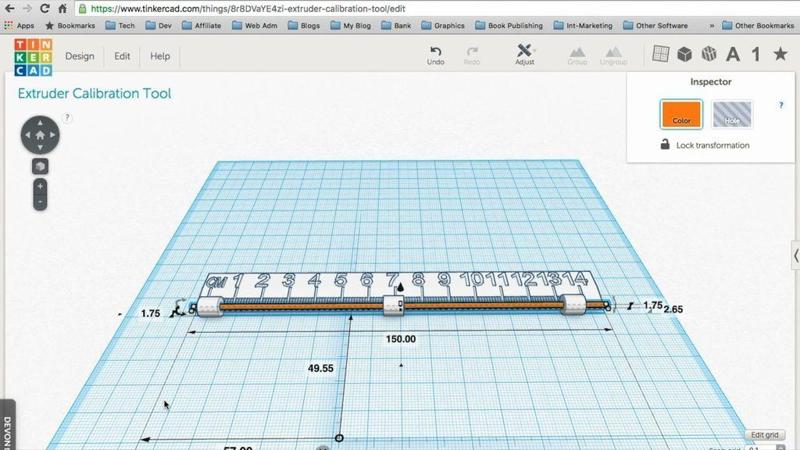Pick the orange Color swatch
The height and width of the screenshot is (450, 800).
click(x=681, y=114)
